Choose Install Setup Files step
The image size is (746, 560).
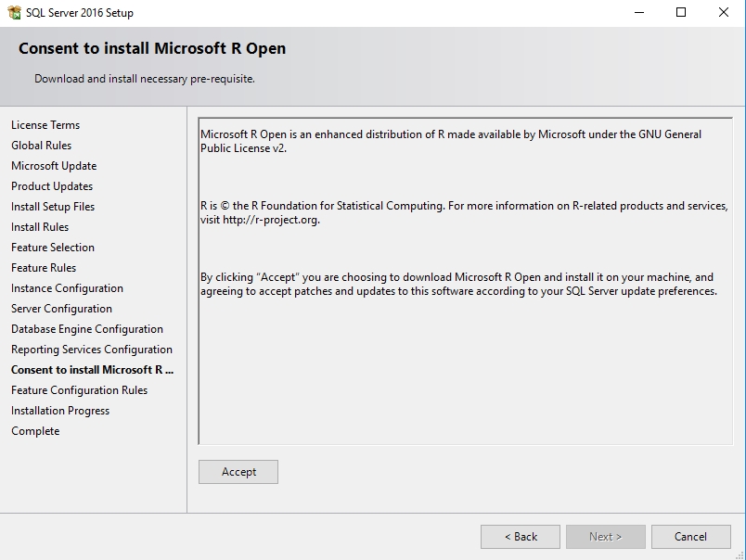point(53,207)
